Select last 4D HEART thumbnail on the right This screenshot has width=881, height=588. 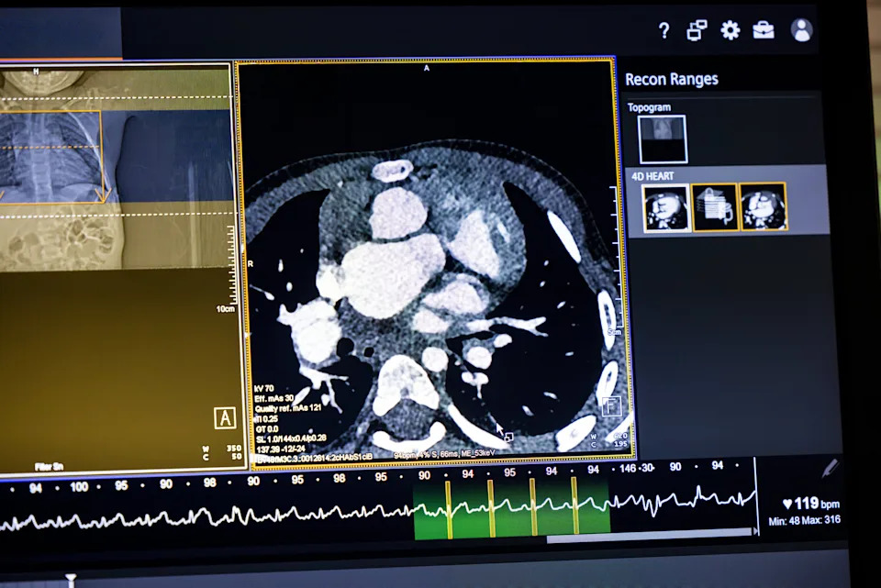(x=763, y=206)
